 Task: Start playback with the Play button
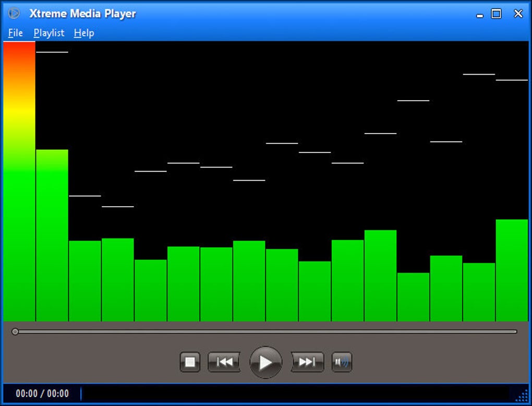pyautogui.click(x=265, y=362)
